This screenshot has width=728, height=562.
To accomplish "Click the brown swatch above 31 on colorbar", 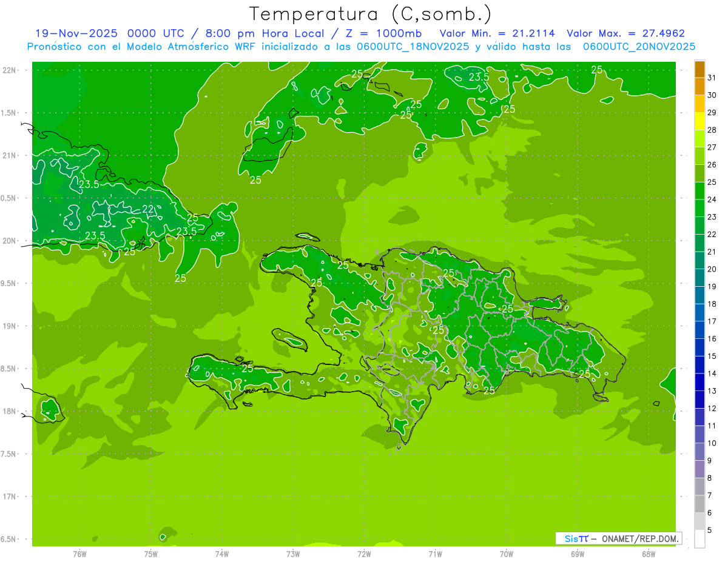I will [699, 69].
